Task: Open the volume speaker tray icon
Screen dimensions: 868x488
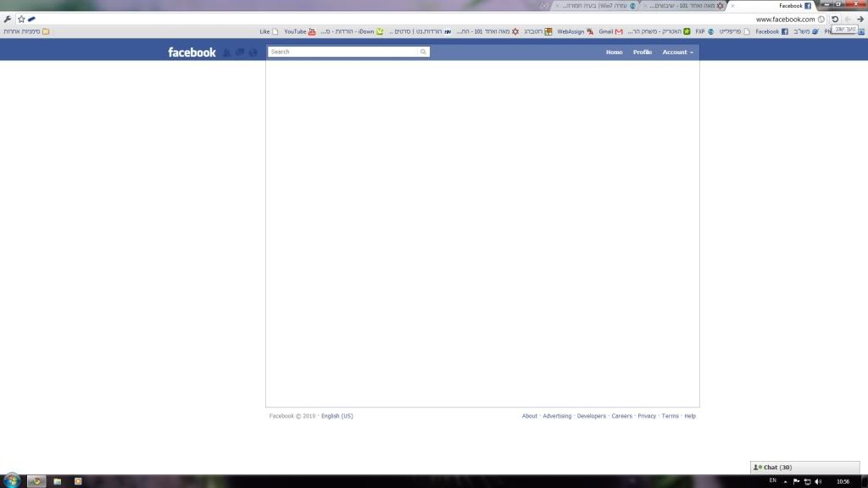Action: (818, 481)
